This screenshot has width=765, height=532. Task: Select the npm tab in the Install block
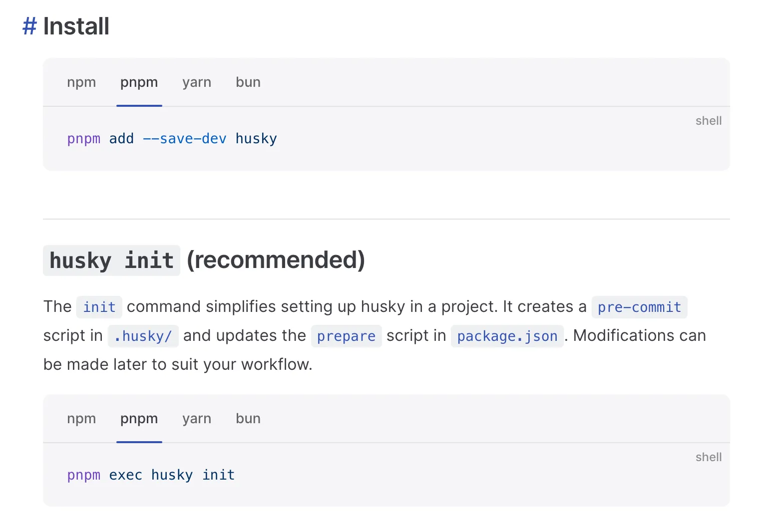coord(81,82)
